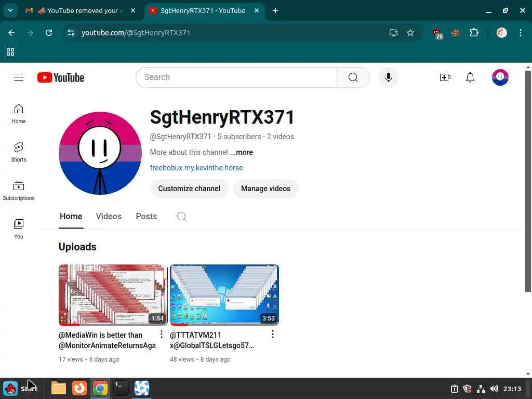Close the SgtHenryRTX371 YouTube tab
This screenshot has width=532, height=399.
[257, 10]
